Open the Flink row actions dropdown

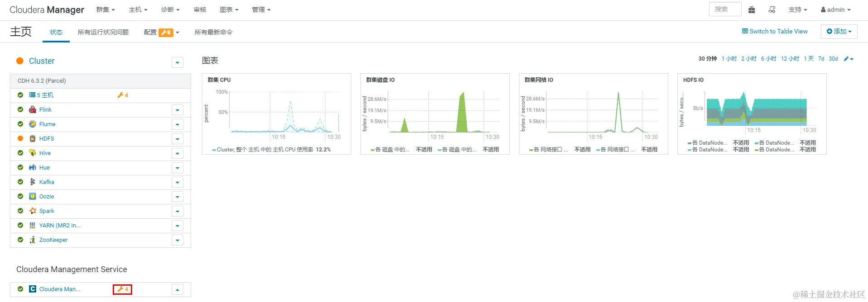point(177,110)
